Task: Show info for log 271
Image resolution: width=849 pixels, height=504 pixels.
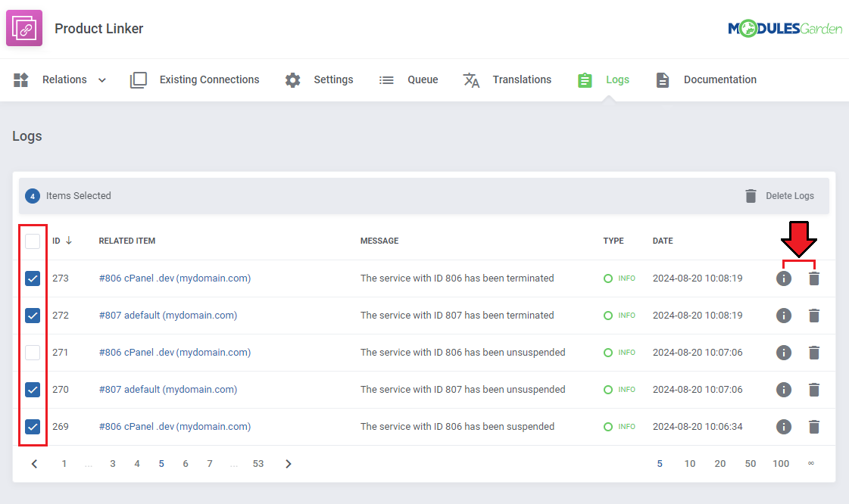Action: (783, 353)
